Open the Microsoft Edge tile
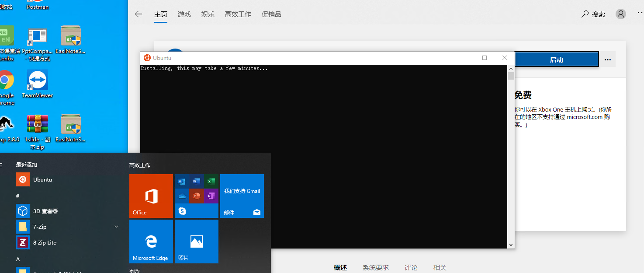Viewport: 644px width, 273px height. pos(151,241)
